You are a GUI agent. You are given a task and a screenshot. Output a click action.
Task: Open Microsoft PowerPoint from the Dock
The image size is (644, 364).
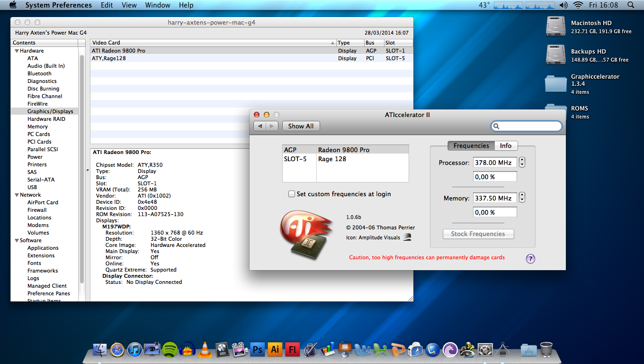[398, 350]
